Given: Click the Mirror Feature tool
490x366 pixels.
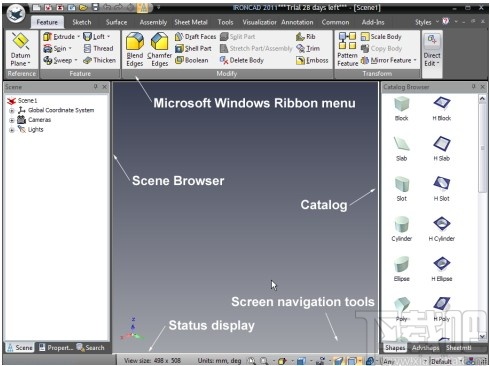Looking at the screenshot, I should (x=387, y=60).
